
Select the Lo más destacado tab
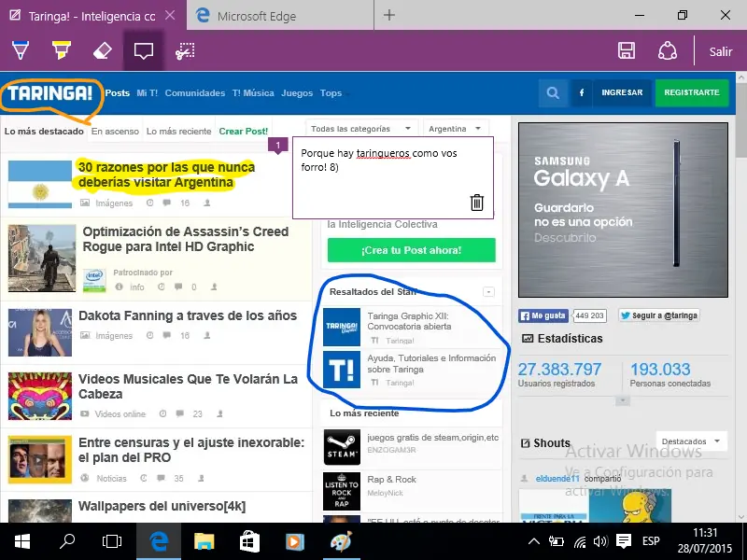tap(44, 131)
